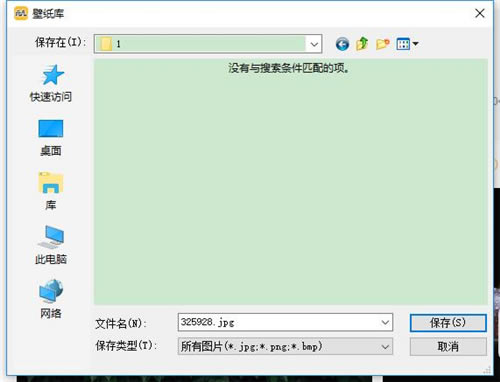
Task: Click the folder name in 保存在 box
Action: [118, 44]
